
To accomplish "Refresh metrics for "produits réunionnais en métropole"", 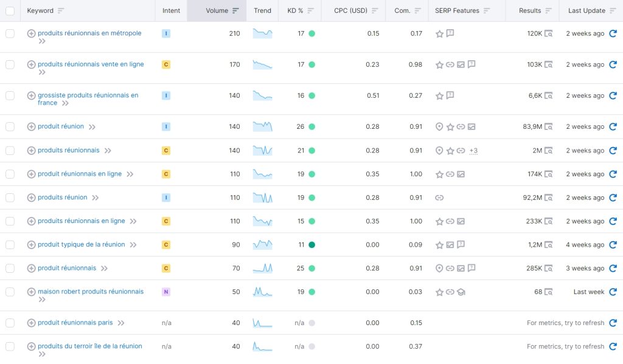I will click(x=614, y=33).
